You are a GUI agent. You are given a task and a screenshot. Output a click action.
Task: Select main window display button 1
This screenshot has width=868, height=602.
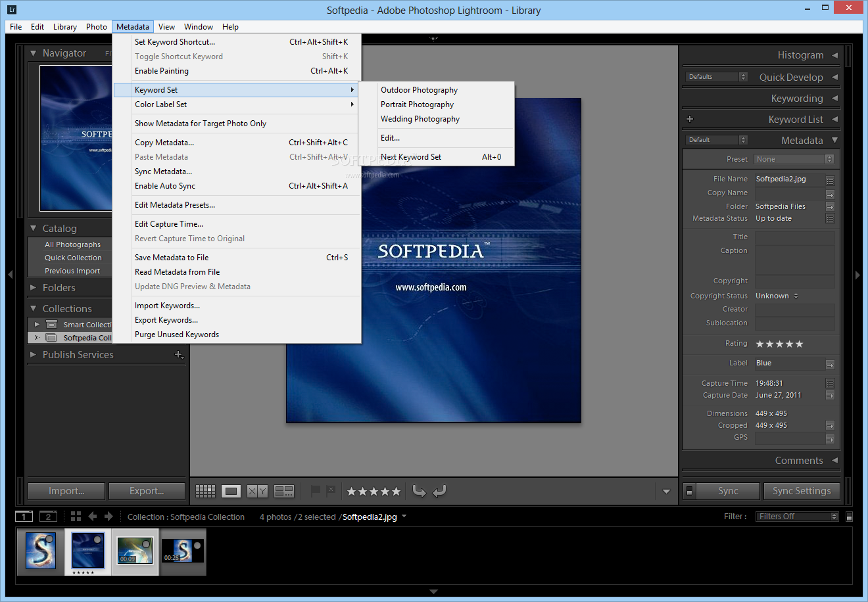point(24,517)
